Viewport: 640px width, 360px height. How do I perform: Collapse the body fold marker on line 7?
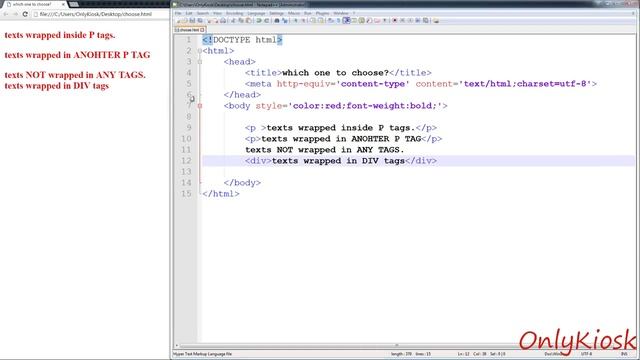(x=200, y=106)
